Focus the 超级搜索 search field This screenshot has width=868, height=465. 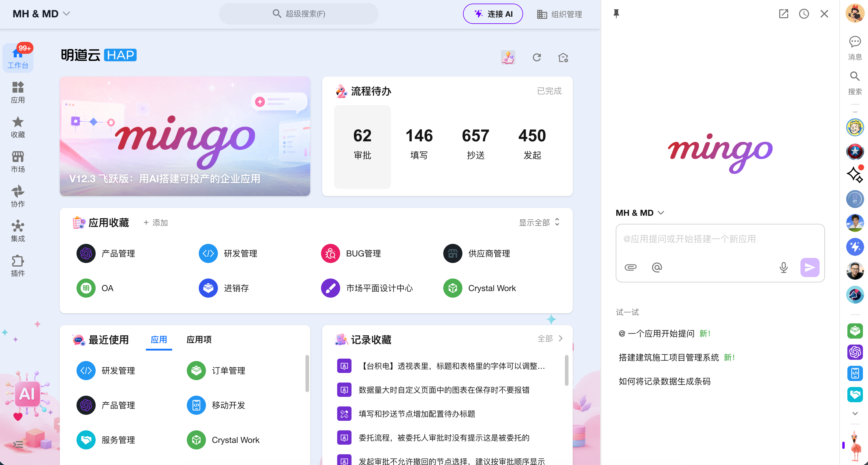[x=299, y=14]
